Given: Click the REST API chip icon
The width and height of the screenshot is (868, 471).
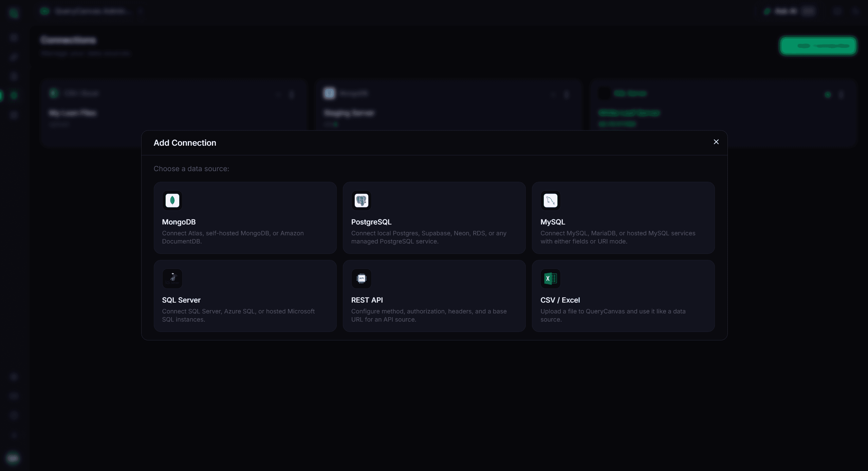Looking at the screenshot, I should (361, 278).
